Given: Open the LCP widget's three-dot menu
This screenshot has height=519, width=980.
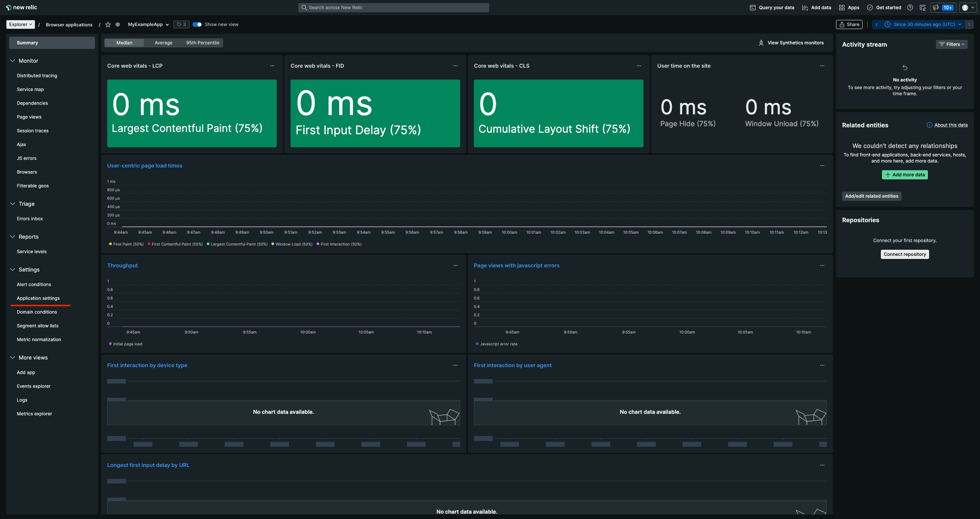Looking at the screenshot, I should click(272, 66).
